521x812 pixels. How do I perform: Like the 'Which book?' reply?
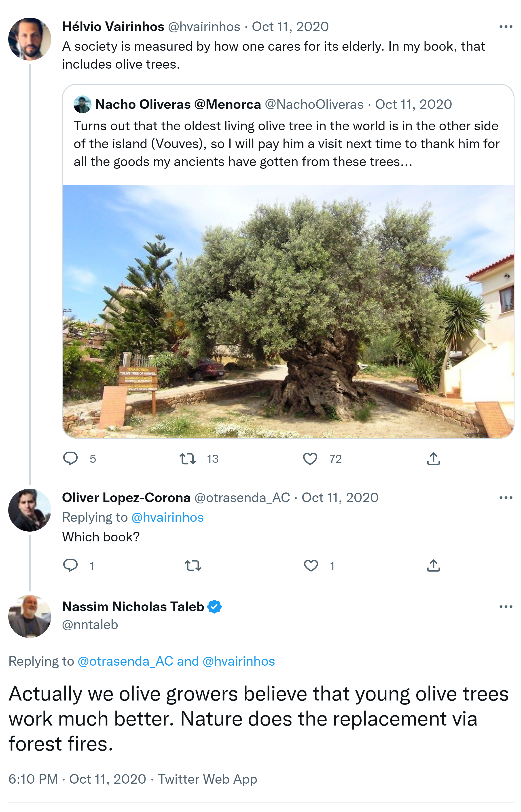311,566
